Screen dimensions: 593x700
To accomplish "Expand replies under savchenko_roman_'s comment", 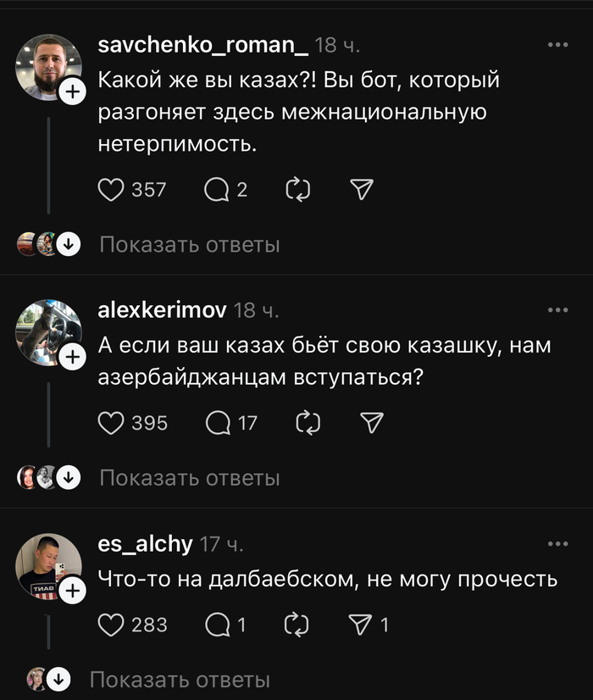I will [189, 245].
